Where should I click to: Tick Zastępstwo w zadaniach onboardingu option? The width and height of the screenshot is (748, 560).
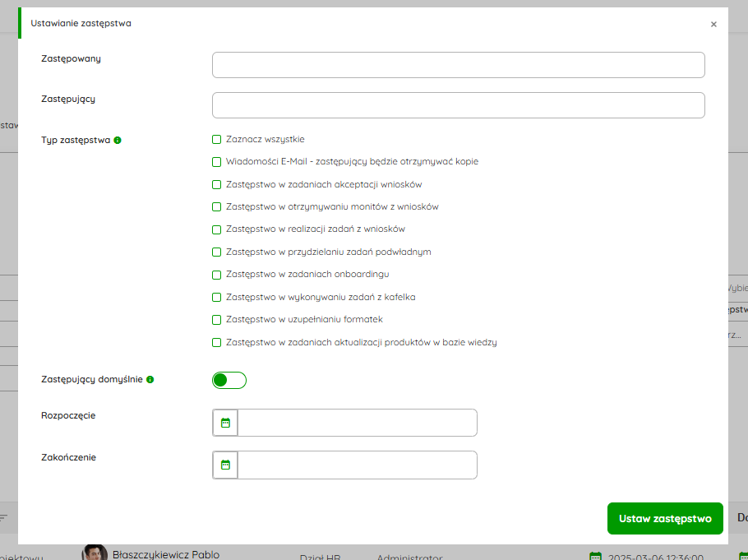point(217,275)
